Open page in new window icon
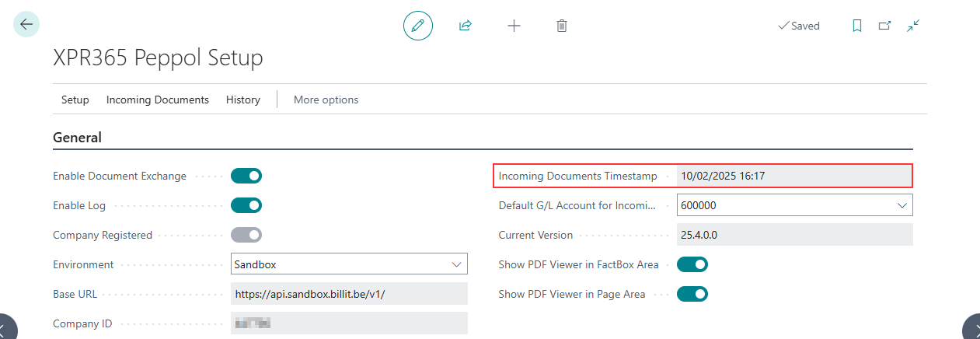This screenshot has height=339, width=980. tap(884, 26)
